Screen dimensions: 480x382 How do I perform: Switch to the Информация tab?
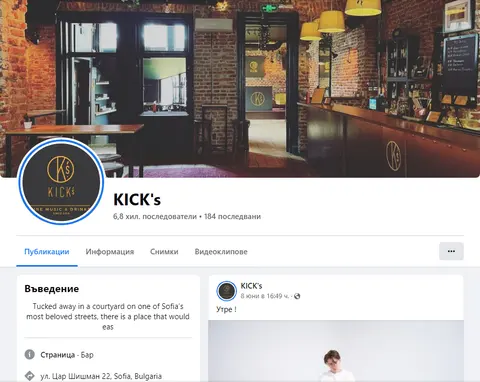(110, 252)
